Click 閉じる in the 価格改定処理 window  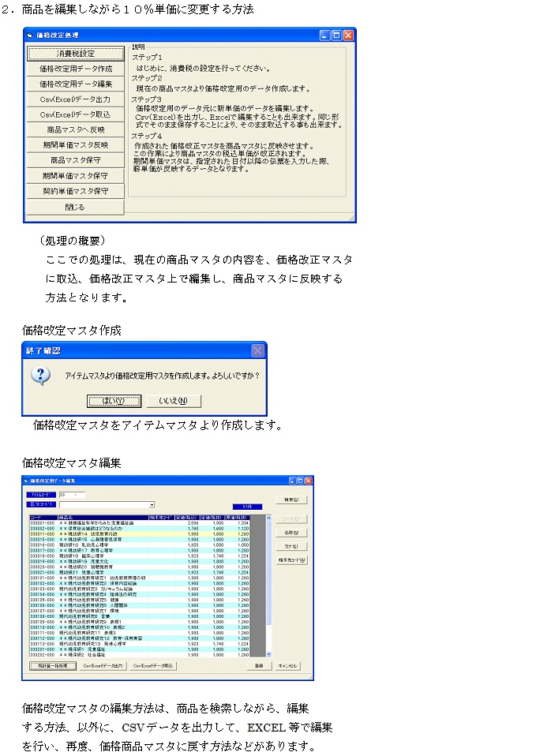point(76,208)
